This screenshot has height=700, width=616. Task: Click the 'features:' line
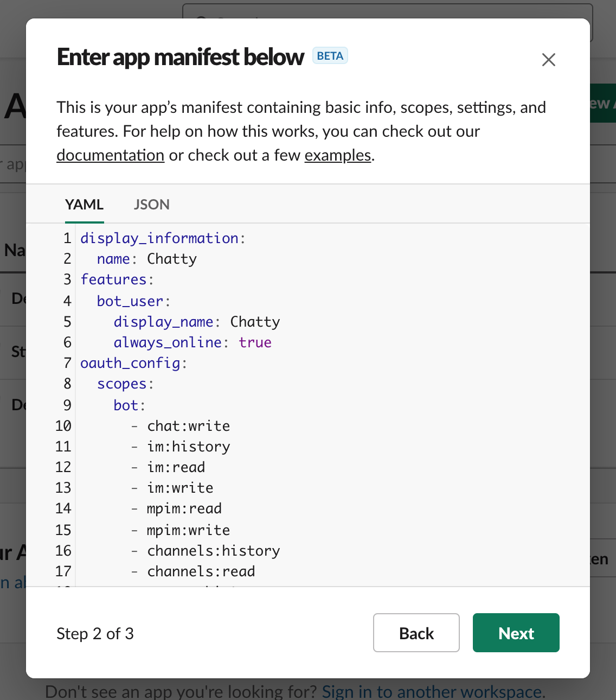pos(117,279)
